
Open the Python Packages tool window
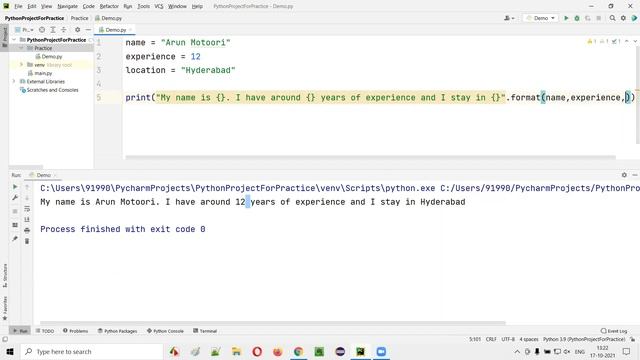click(118, 331)
